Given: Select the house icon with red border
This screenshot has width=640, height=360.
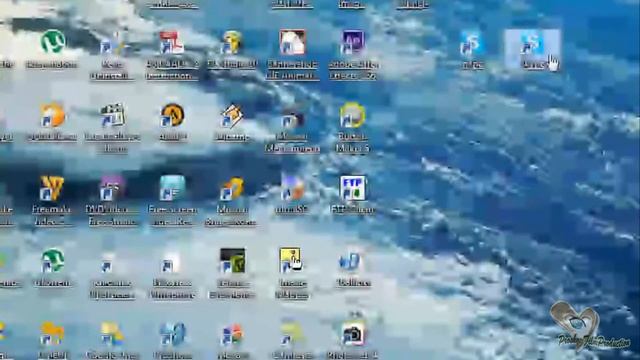Looking at the screenshot, I should tap(292, 42).
